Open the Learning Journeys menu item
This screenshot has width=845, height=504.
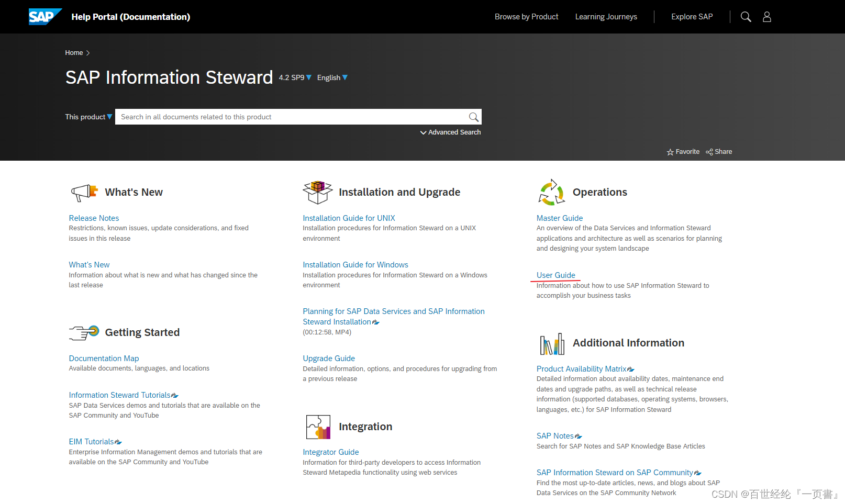click(x=606, y=17)
